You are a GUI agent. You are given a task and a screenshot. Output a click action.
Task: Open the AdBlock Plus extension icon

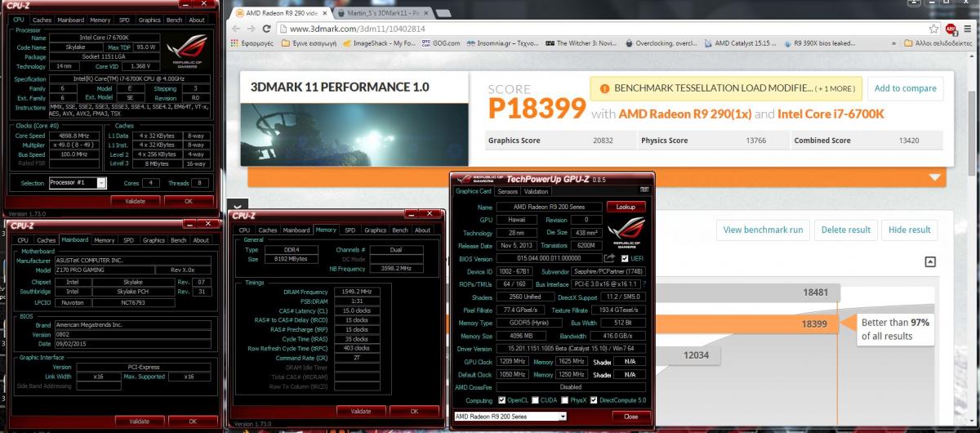[951, 29]
